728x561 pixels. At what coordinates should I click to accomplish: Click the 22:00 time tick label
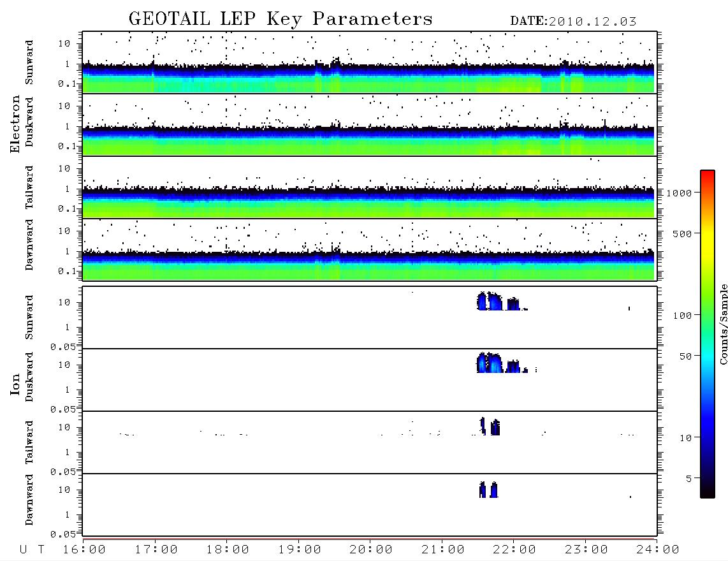(514, 550)
